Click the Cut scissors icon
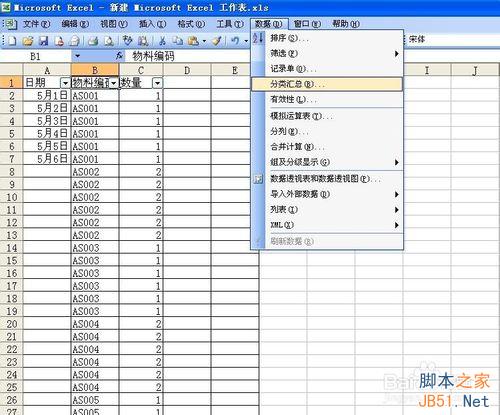This screenshot has width=500, height=415. click(162, 41)
